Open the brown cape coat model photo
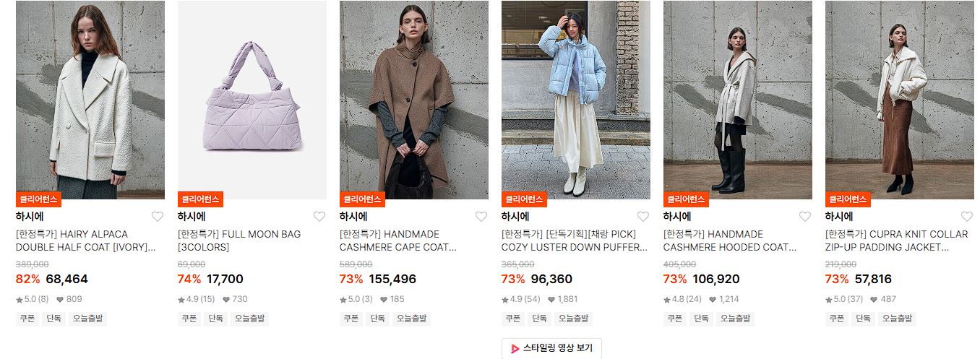This screenshot has height=359, width=980. (x=414, y=100)
